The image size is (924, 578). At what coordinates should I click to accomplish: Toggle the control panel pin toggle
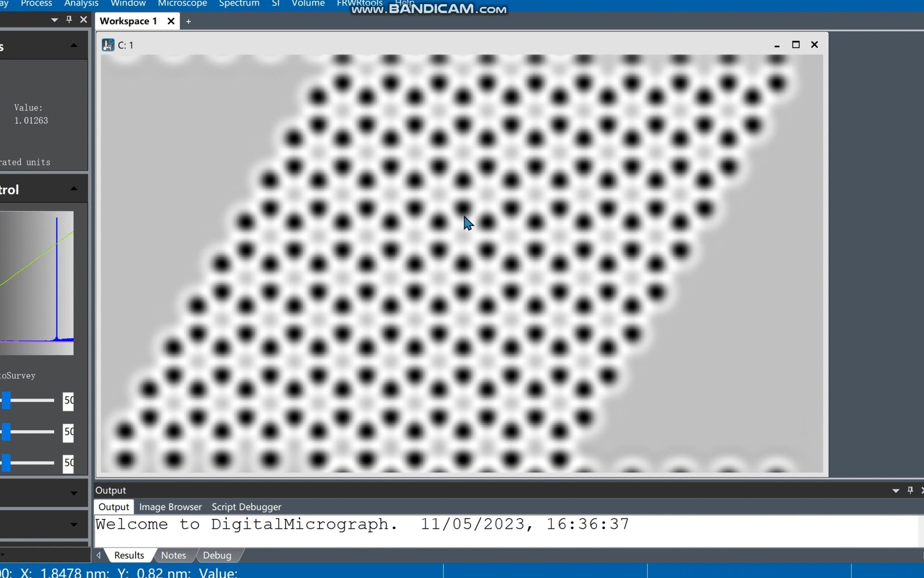(68, 20)
